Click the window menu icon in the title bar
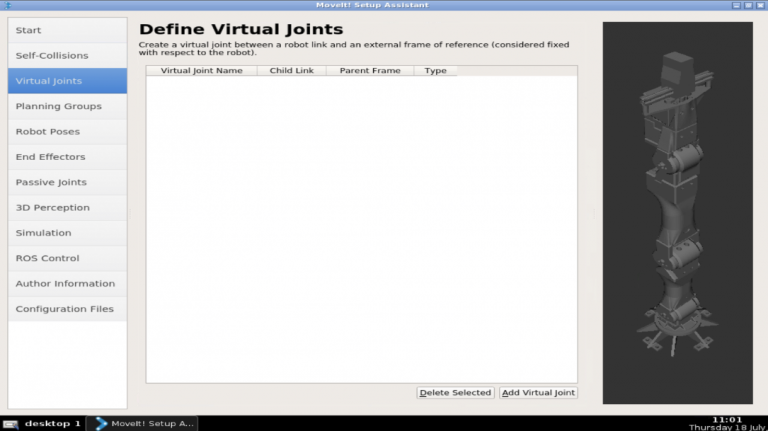Screen dimensions: 768x431 (6, 5)
